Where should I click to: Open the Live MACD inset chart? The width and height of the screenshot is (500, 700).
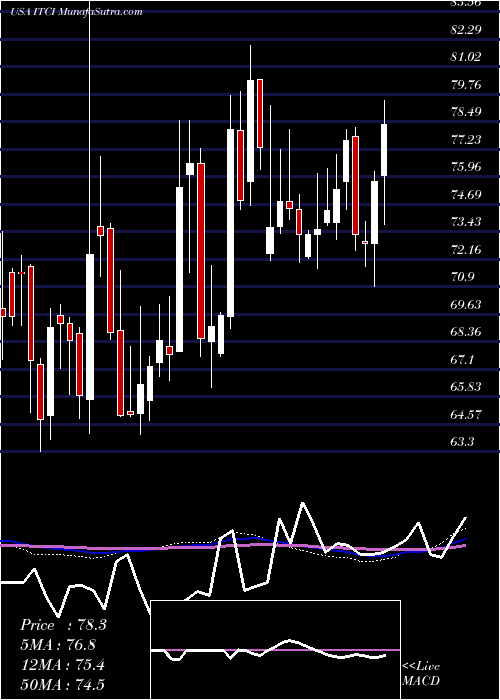[276, 650]
